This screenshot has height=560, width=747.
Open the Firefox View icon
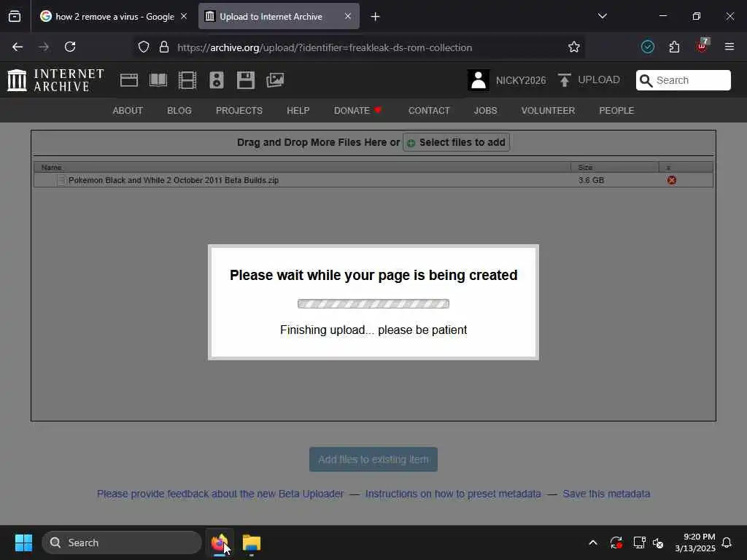15,17
